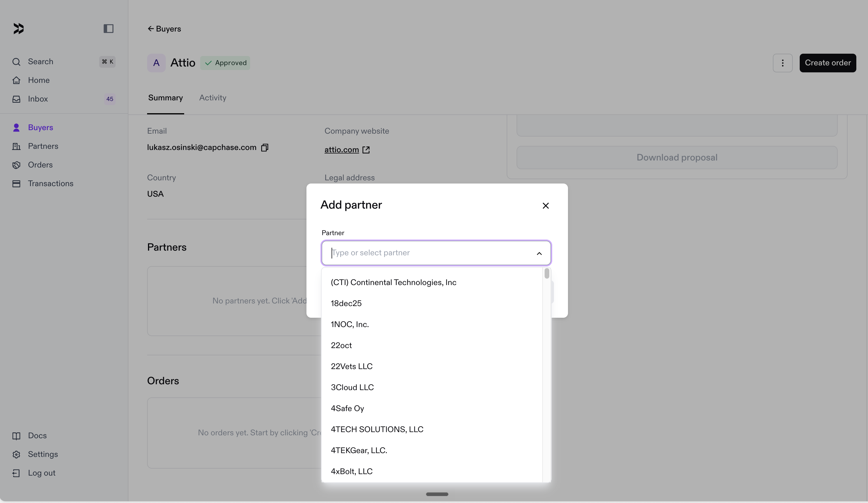Select 4TEKGear, LLC. from the list

pyautogui.click(x=432, y=450)
